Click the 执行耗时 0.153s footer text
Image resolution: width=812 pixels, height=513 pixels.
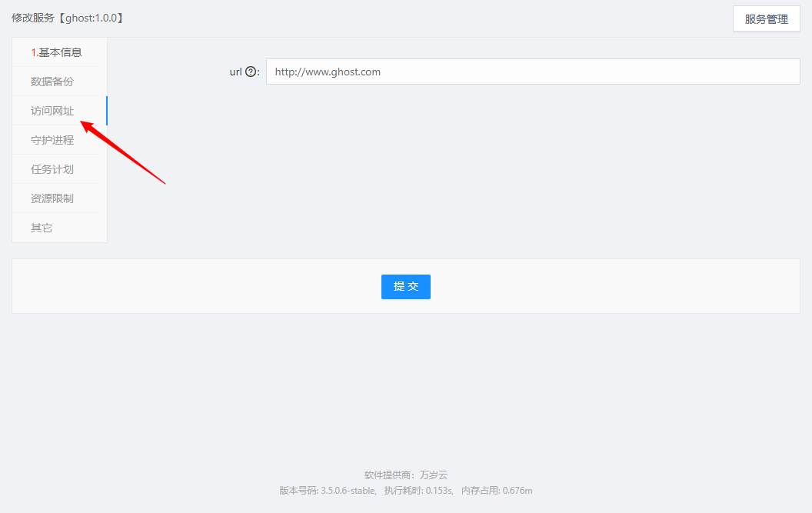click(418, 491)
